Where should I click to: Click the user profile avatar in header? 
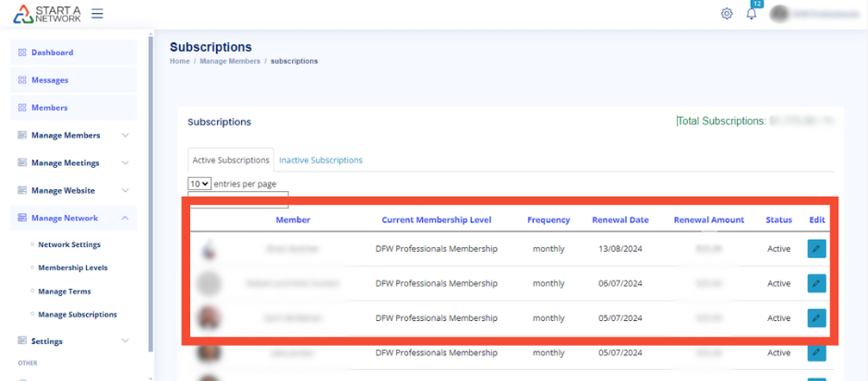[780, 14]
